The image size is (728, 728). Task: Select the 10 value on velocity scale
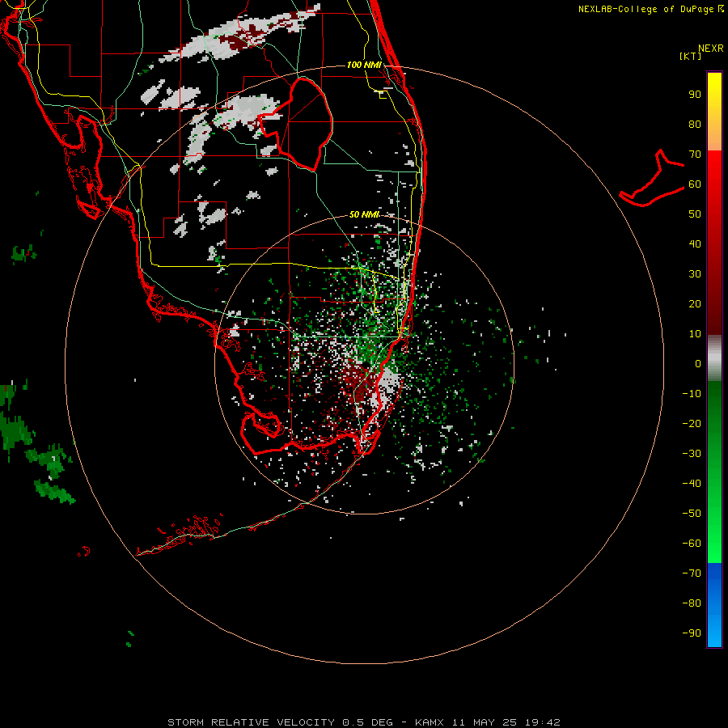(x=695, y=334)
